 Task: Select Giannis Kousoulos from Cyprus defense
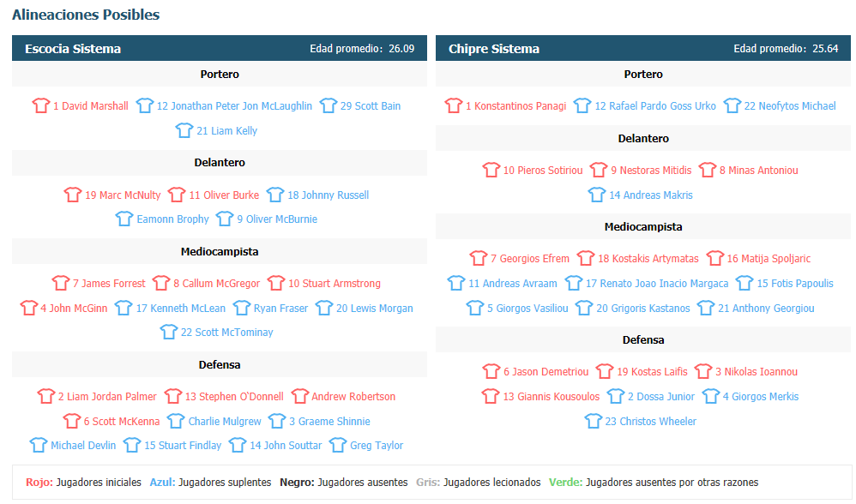coord(551,397)
